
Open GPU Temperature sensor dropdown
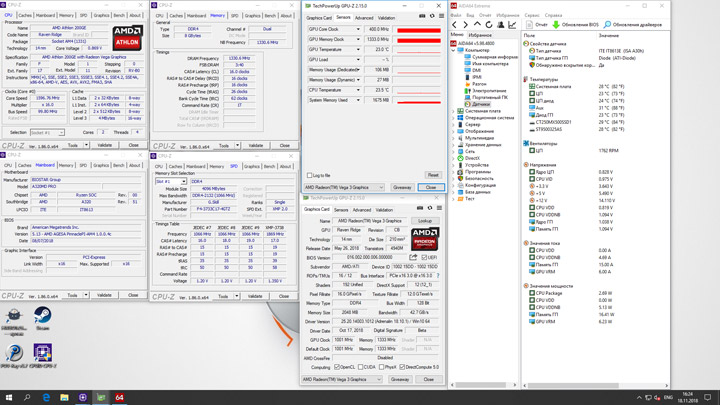358,50
